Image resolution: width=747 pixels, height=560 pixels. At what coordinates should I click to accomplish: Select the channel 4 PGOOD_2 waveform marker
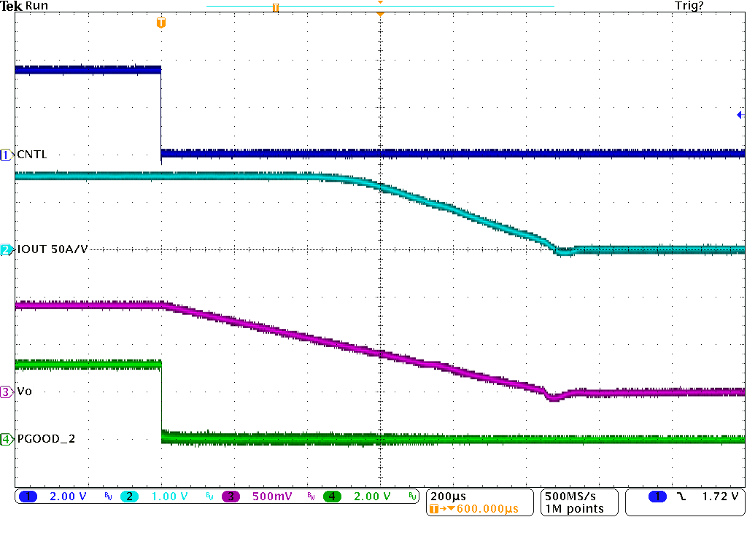tap(7, 439)
